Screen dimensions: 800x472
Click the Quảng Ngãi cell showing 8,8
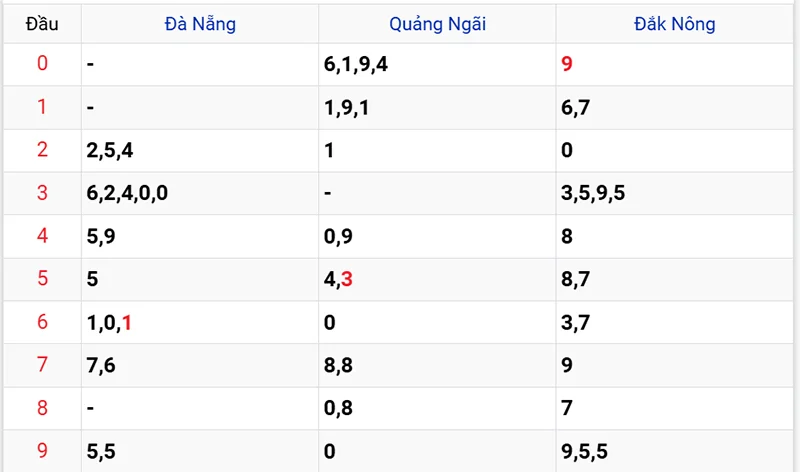[339, 365]
